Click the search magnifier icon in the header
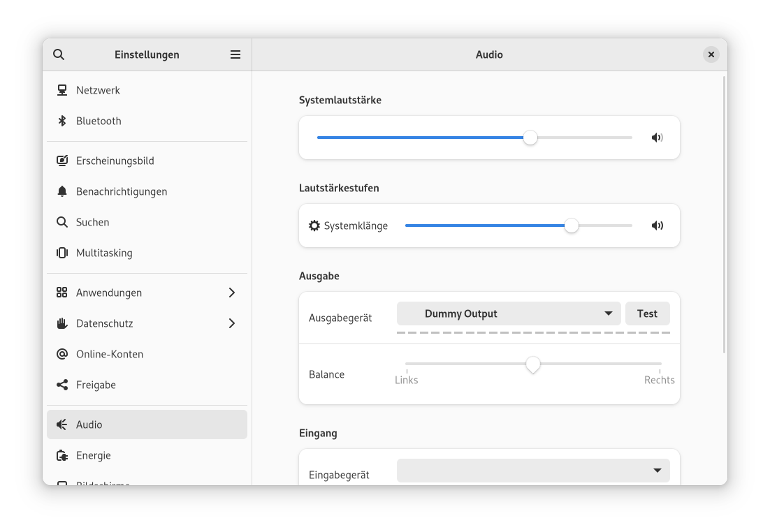The height and width of the screenshot is (532, 770). coord(59,54)
